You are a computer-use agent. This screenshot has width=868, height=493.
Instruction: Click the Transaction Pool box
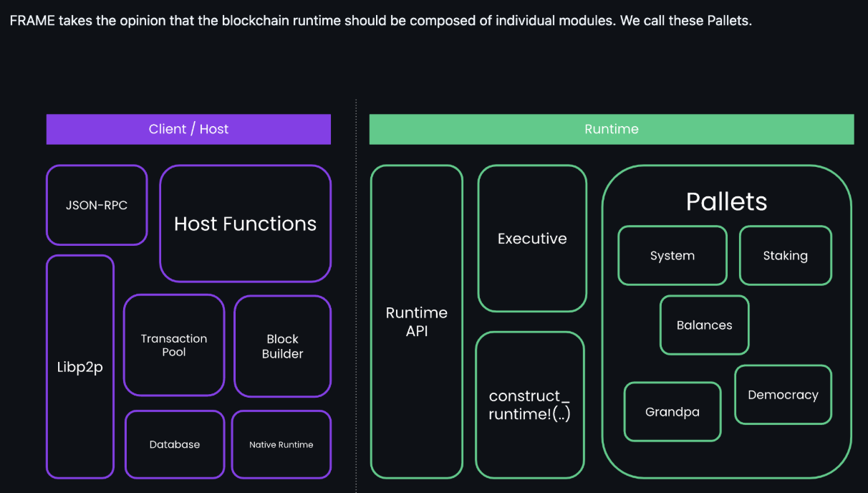pos(174,345)
